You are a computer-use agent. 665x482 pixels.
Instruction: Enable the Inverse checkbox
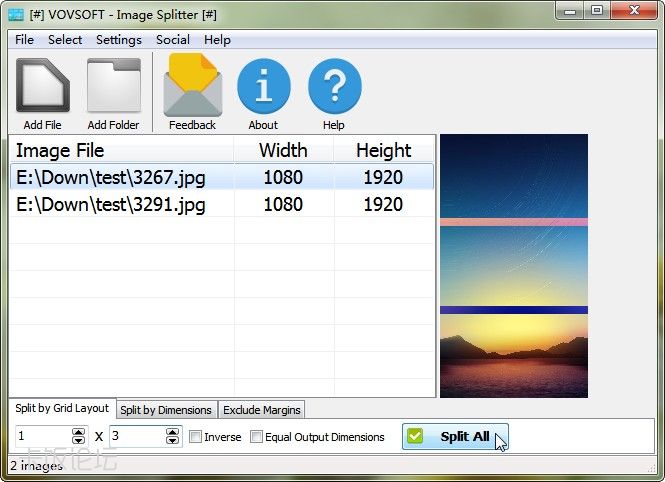point(196,437)
